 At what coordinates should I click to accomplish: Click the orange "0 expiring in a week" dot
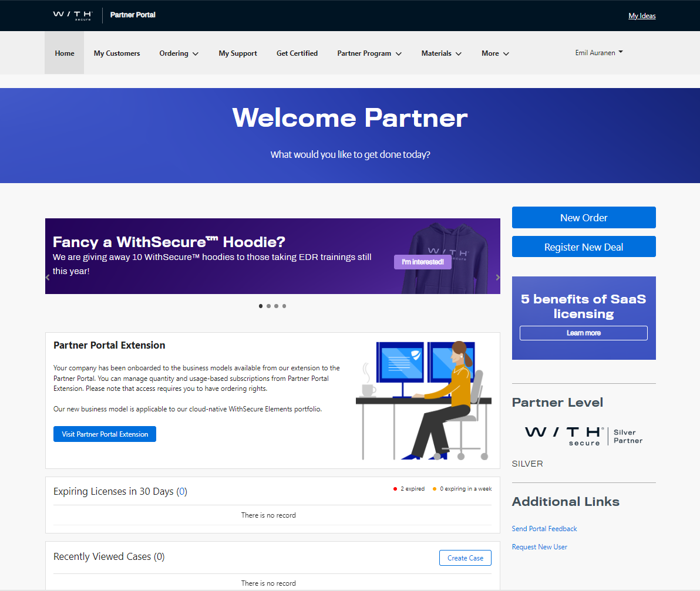point(434,488)
